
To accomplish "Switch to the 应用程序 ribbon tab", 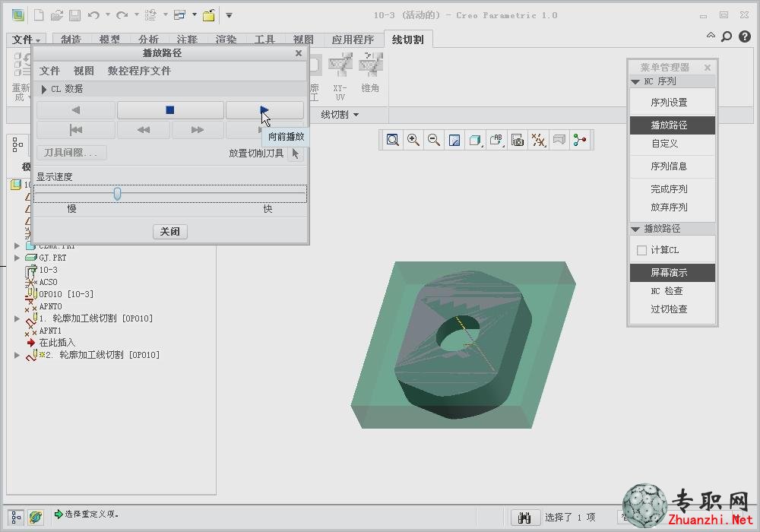I will 353,40.
